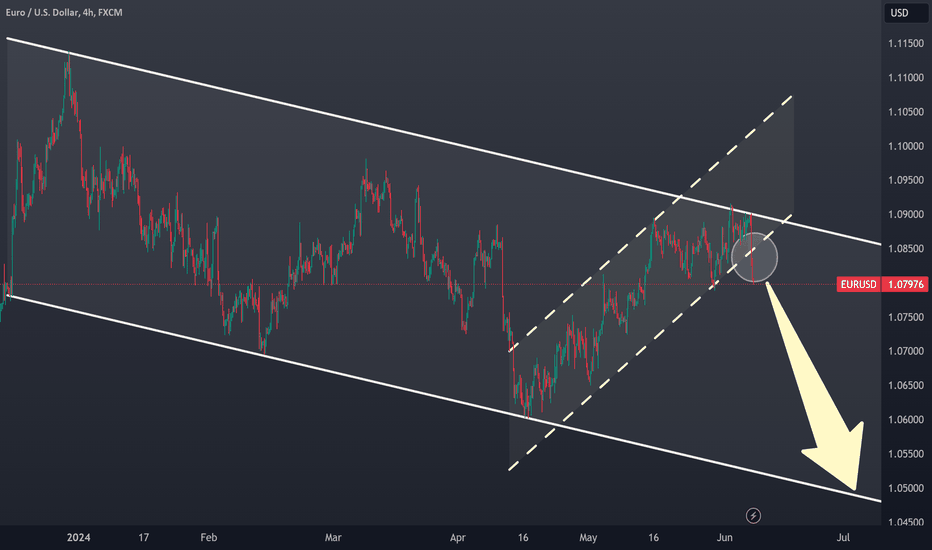
Task: Click the current price value 1.07976
Action: coord(906,284)
